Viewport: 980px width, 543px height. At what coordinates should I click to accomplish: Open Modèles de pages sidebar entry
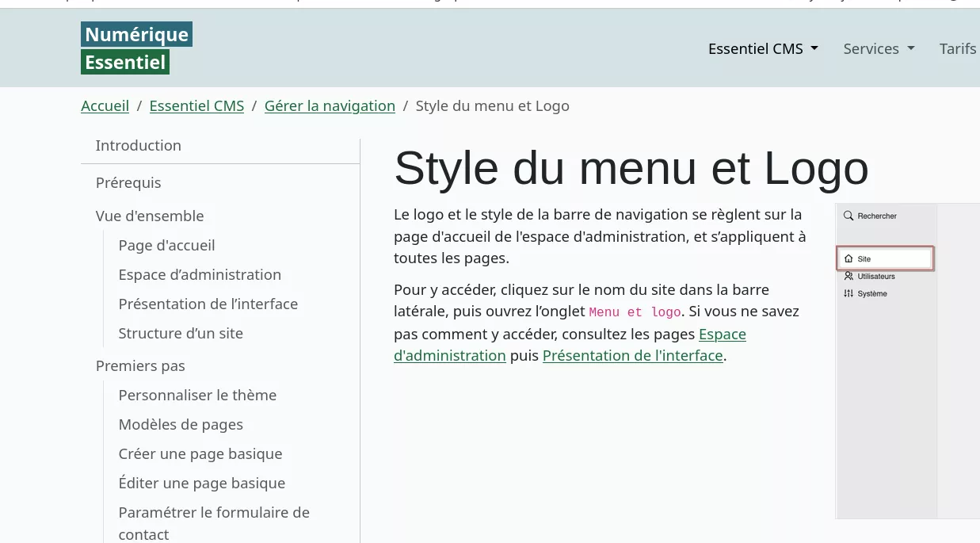pyautogui.click(x=181, y=424)
